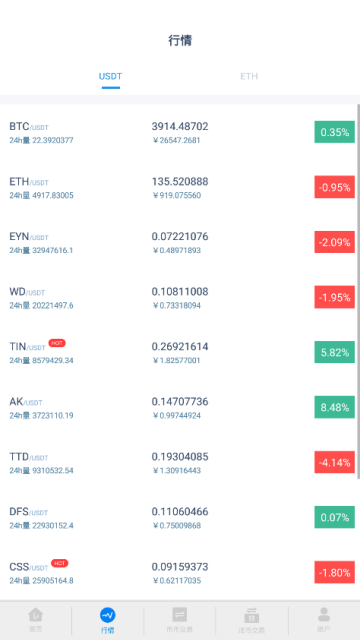360x640 pixels.
Task: Open the account profile icon
Action: click(324, 615)
